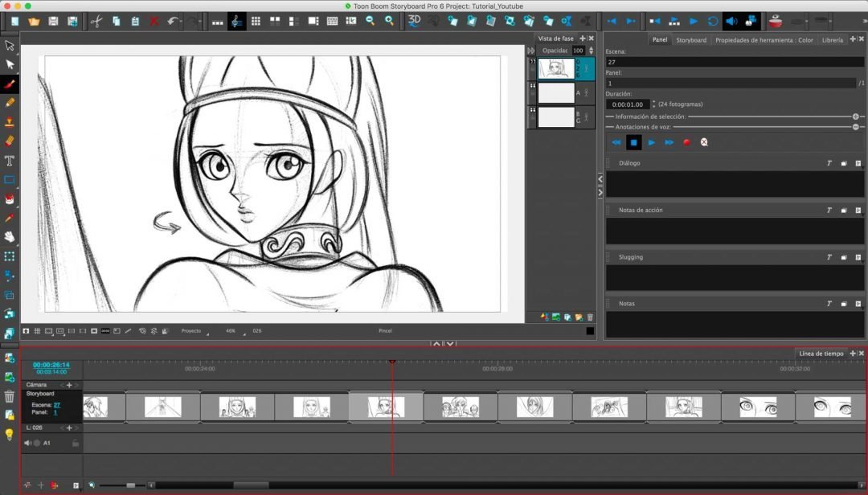
Task: Click the red record voice annotation button
Action: click(686, 142)
